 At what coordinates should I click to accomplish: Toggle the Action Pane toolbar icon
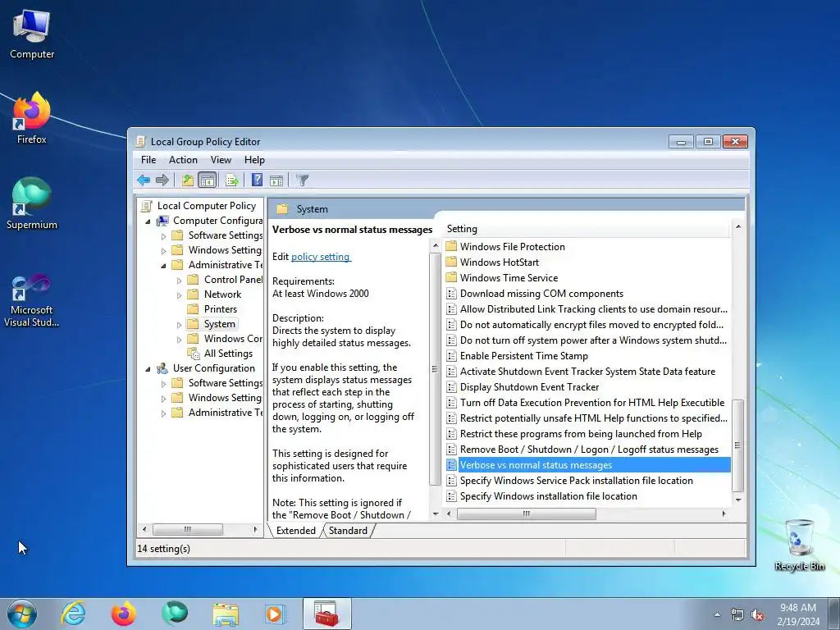coord(276,180)
